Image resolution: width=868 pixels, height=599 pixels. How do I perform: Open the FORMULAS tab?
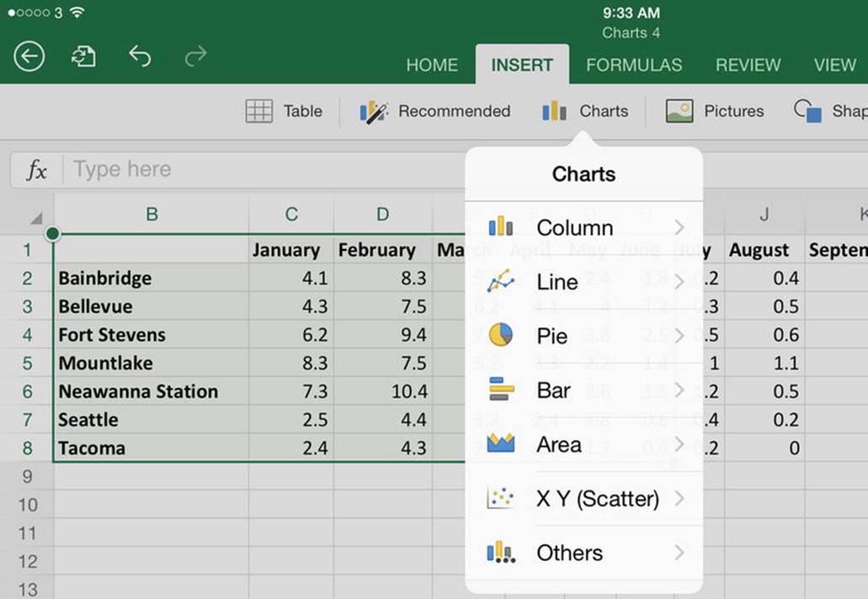coord(634,66)
